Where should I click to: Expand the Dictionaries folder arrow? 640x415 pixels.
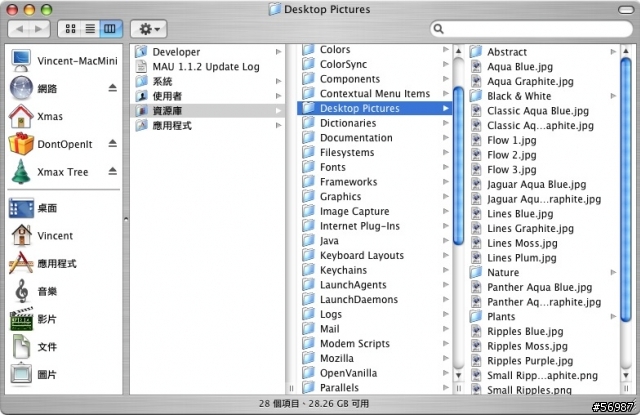coord(446,123)
